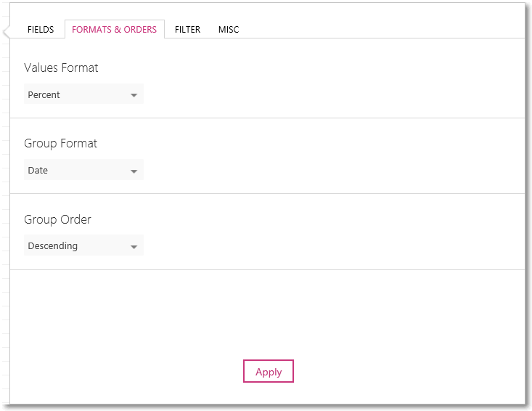Click the callout pointer on panel's left edge

pos(6,33)
